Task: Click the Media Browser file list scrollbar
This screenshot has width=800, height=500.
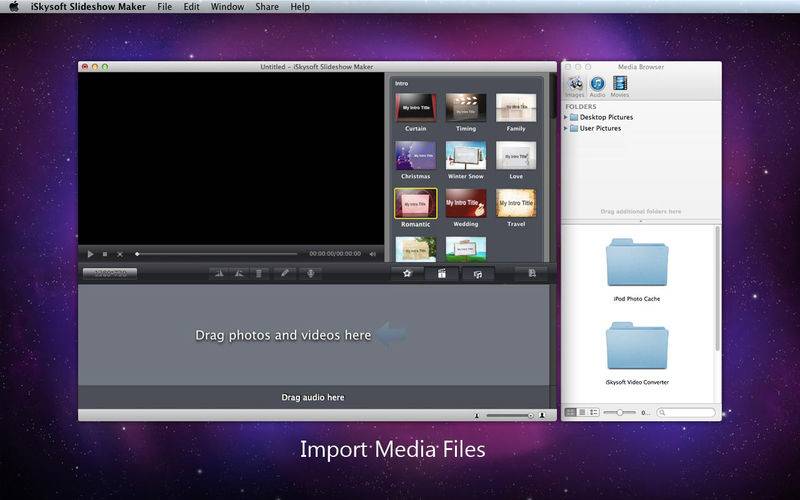Action: click(x=717, y=288)
